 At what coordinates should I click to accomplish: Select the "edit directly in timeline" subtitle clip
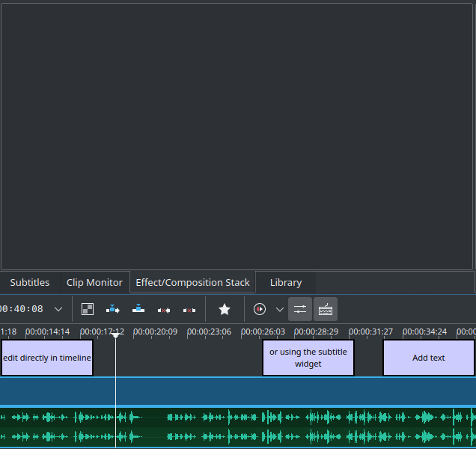(47, 358)
